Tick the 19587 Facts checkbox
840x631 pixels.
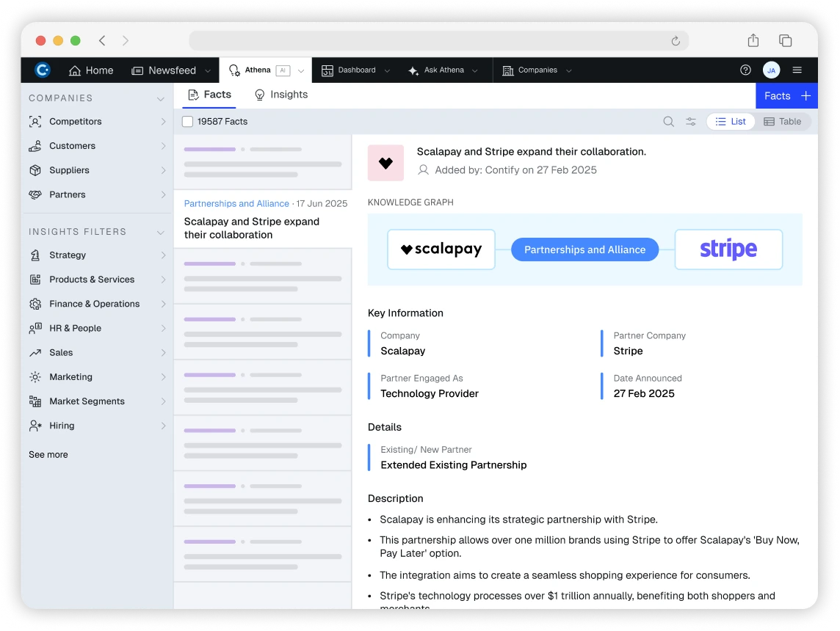click(x=187, y=122)
